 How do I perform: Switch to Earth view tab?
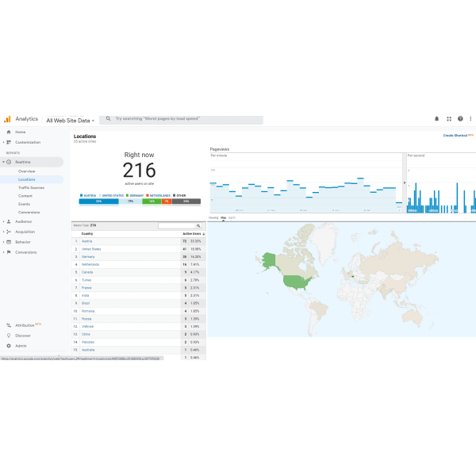232,217
